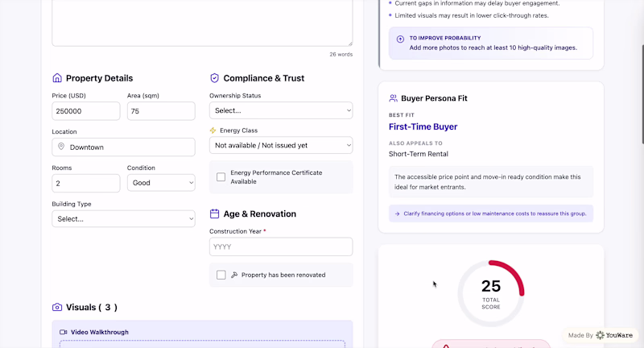Click the video camera icon by Video Walkthrough
The image size is (644, 348).
[64, 332]
